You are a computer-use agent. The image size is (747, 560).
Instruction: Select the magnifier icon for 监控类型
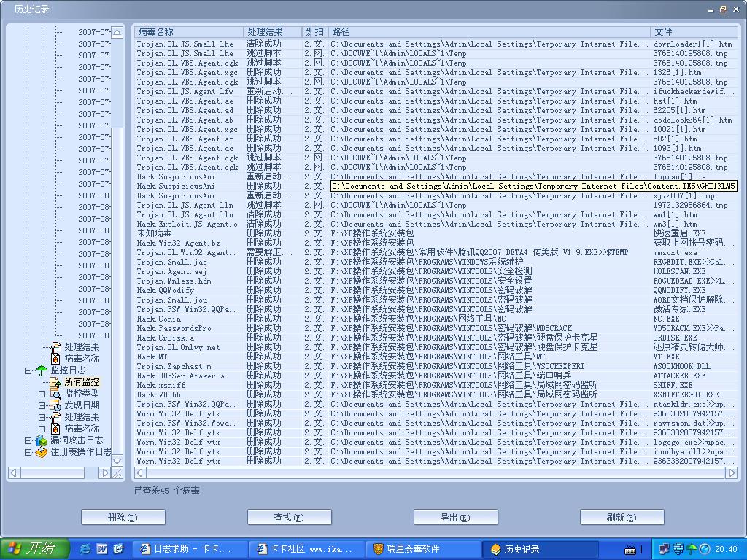[x=55, y=394]
